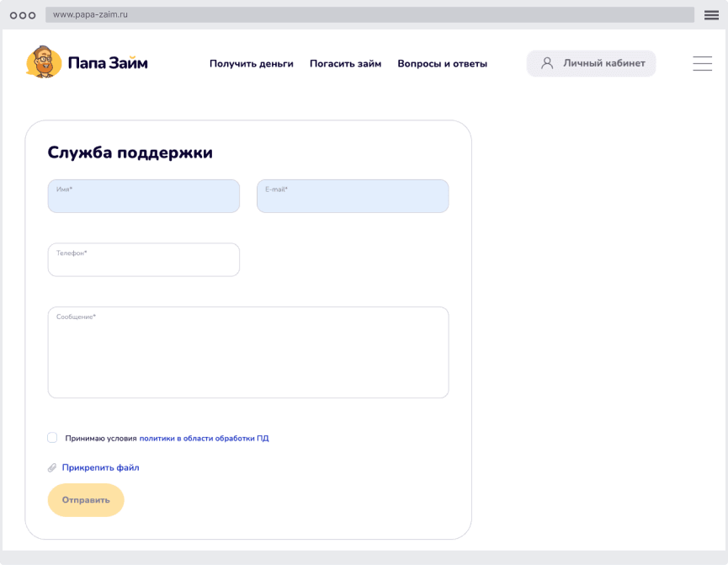Click the Сообщение message text area
The width and height of the screenshot is (728, 565).
coord(248,352)
